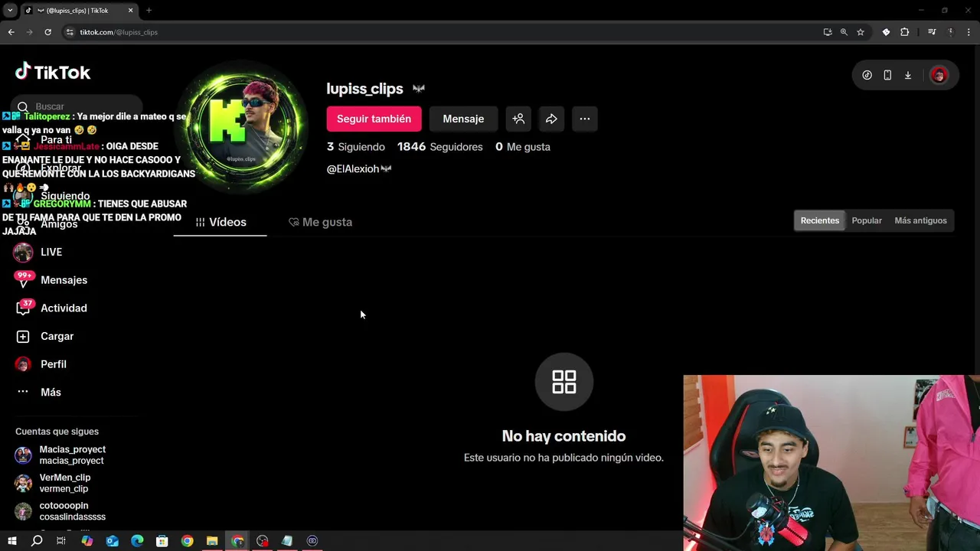Go back in browser history
980x551 pixels.
[x=11, y=32]
